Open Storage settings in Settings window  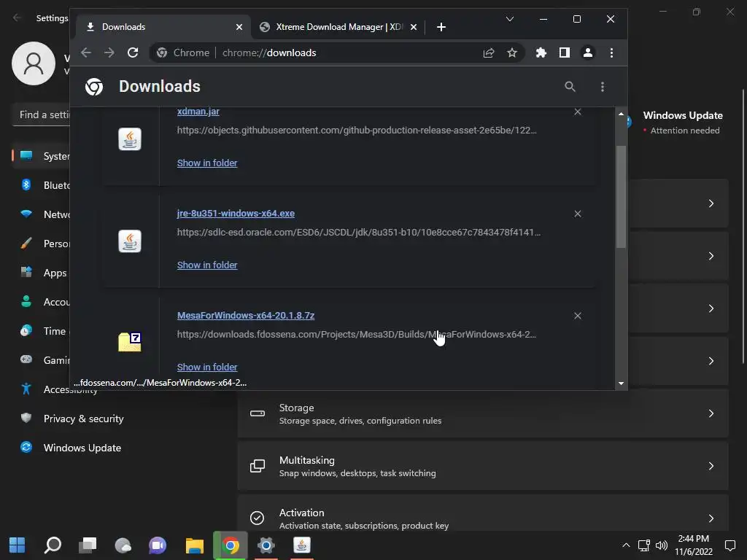pos(483,413)
